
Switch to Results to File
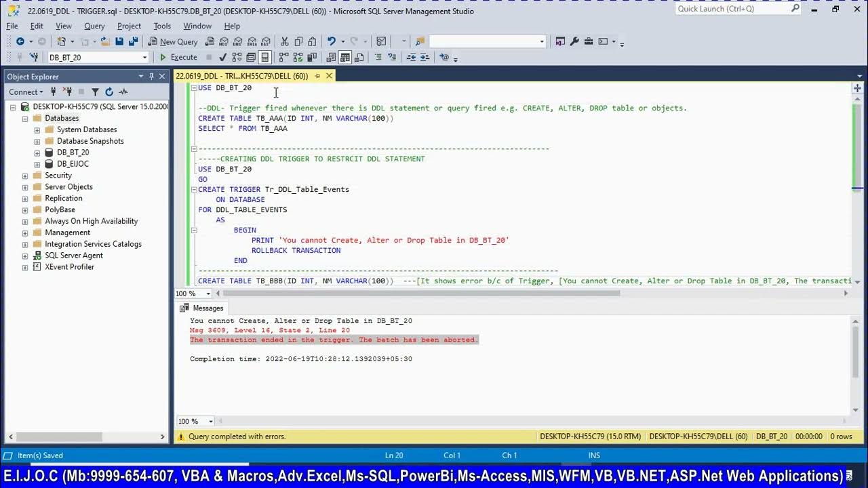[x=359, y=58]
